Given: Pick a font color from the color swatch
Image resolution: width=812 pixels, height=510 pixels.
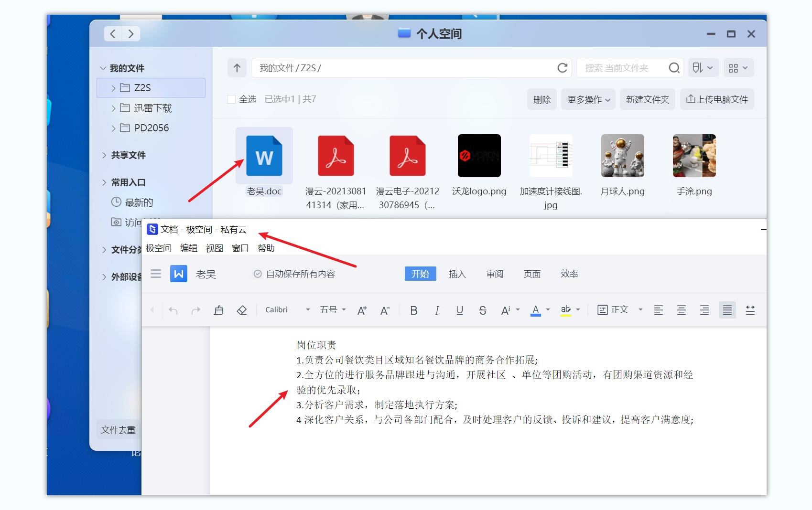Looking at the screenshot, I should 535,310.
